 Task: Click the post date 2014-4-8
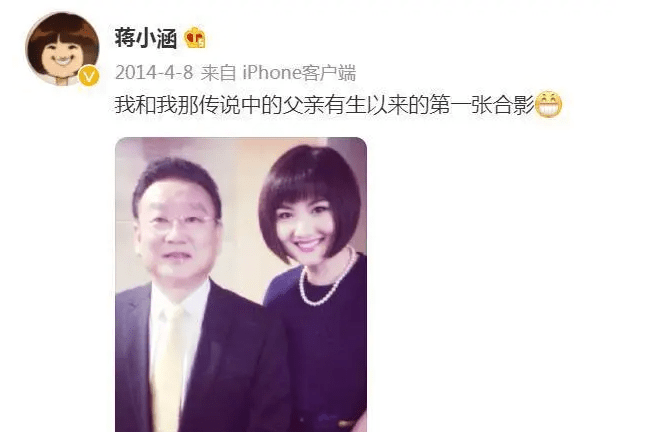click(154, 73)
